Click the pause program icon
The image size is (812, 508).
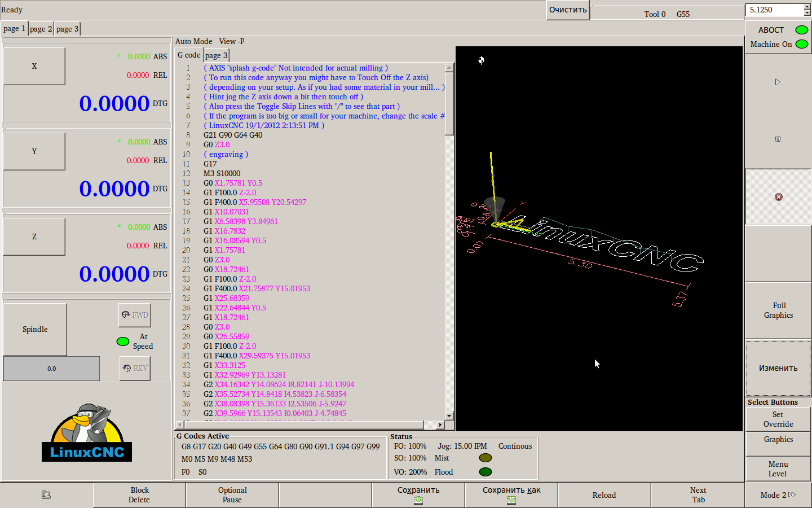pos(778,139)
